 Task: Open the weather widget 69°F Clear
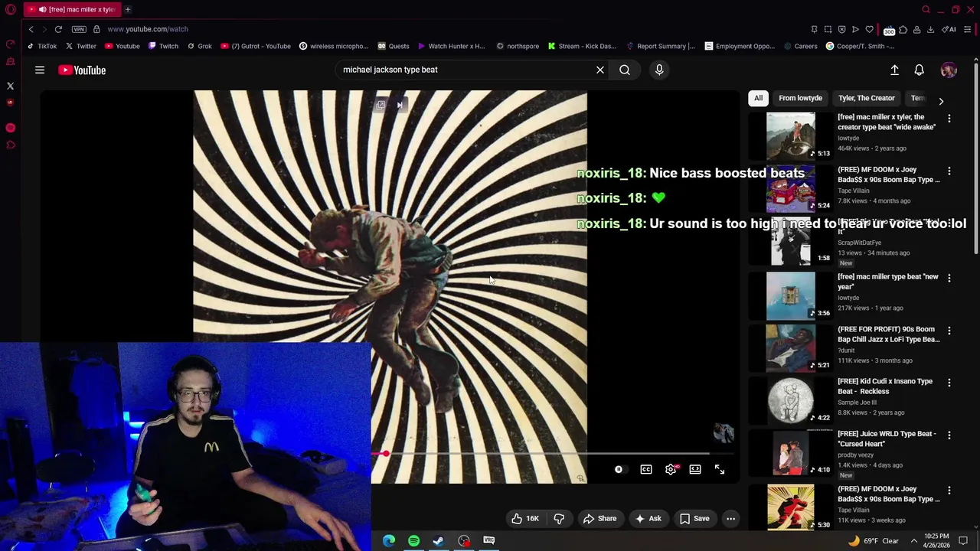point(873,541)
